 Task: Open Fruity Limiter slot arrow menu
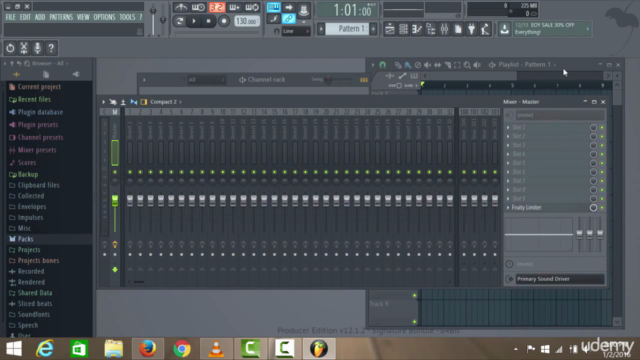pyautogui.click(x=508, y=207)
